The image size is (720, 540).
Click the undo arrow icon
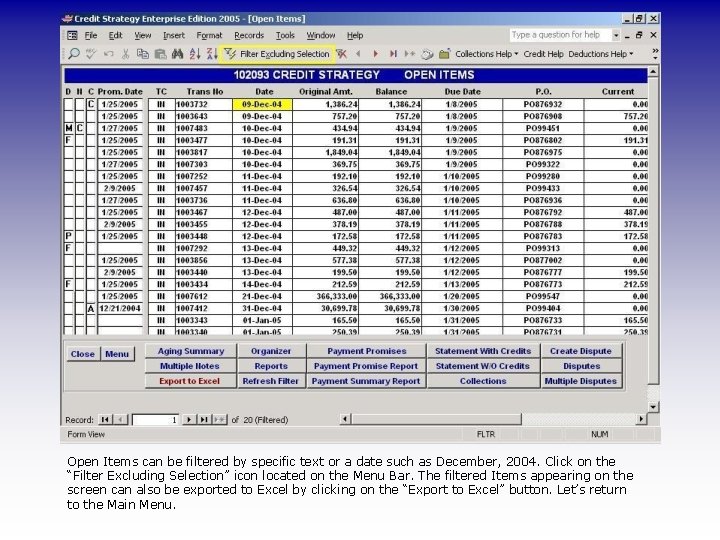pos(108,54)
